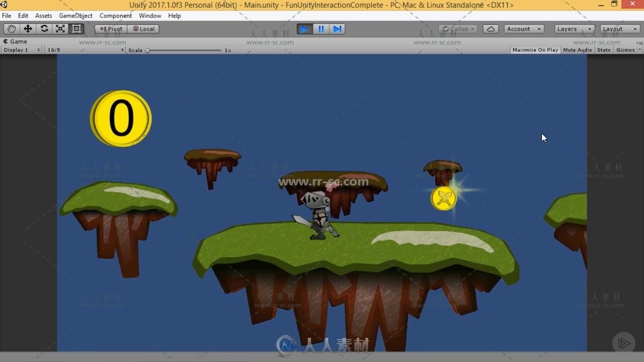Click the Unity logo in title bar

point(4,5)
